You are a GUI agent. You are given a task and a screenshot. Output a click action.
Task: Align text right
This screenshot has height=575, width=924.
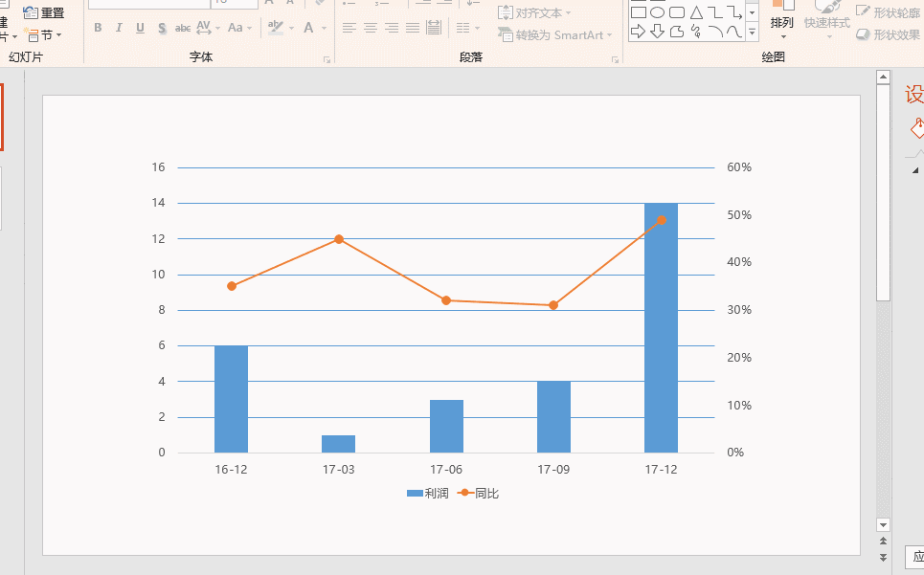392,28
